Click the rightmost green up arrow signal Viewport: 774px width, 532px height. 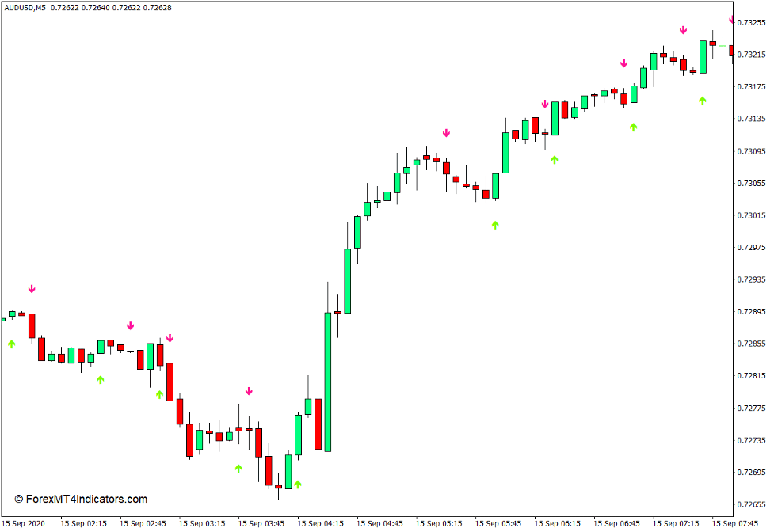(703, 100)
